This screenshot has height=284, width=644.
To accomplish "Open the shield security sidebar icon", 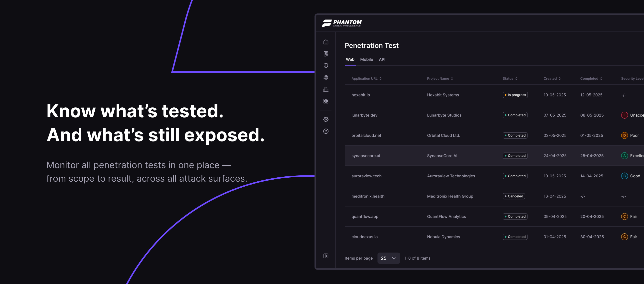I will tap(326, 66).
